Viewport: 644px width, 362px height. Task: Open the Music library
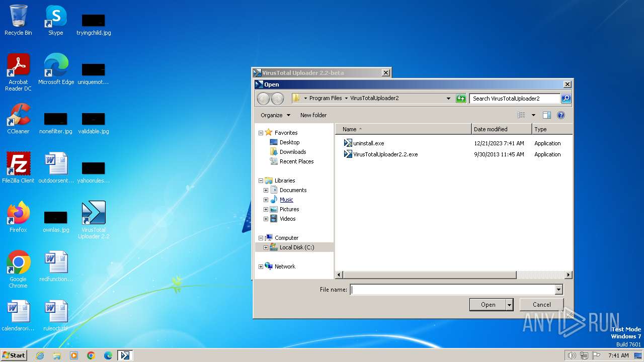286,200
